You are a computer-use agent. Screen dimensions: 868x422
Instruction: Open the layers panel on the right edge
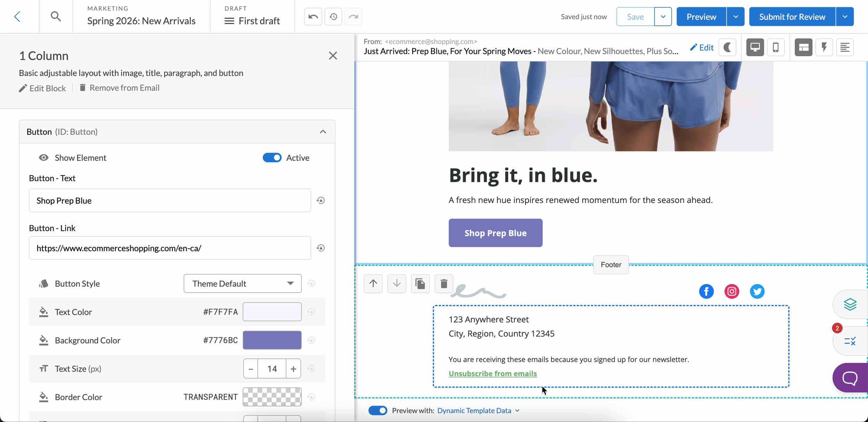850,305
